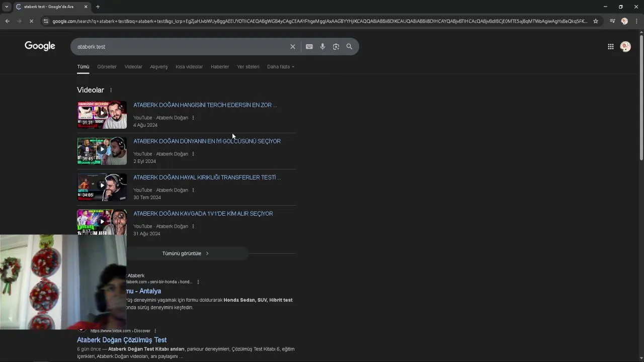Play the KAVGADA video thumbnail
644x362 pixels.
[102, 222]
